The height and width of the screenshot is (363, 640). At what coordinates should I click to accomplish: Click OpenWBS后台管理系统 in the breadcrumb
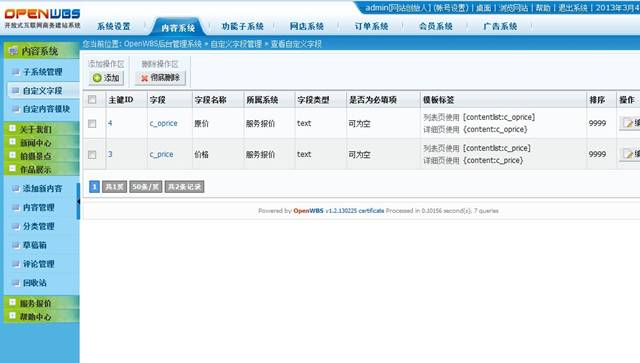(x=163, y=44)
